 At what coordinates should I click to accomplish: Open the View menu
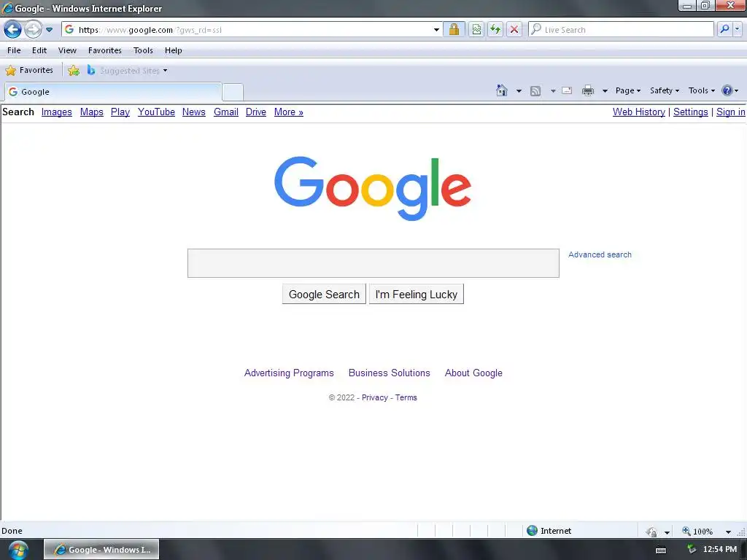click(67, 50)
